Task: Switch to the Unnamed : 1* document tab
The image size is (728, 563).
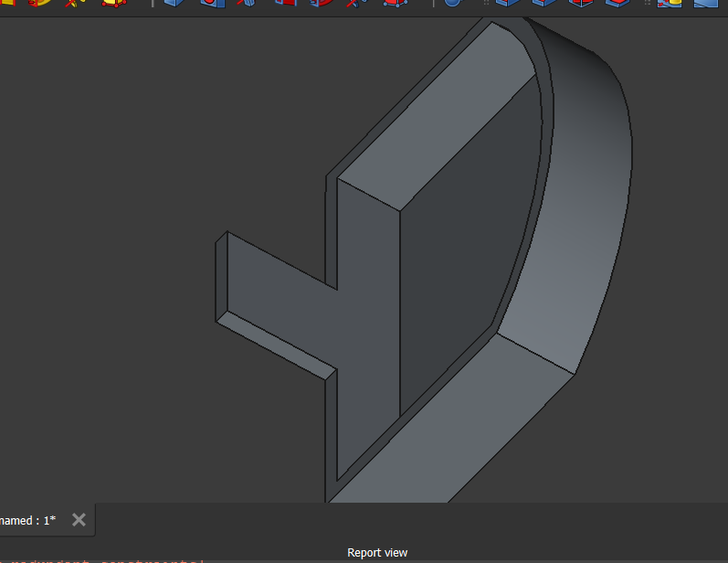Action: (27, 520)
